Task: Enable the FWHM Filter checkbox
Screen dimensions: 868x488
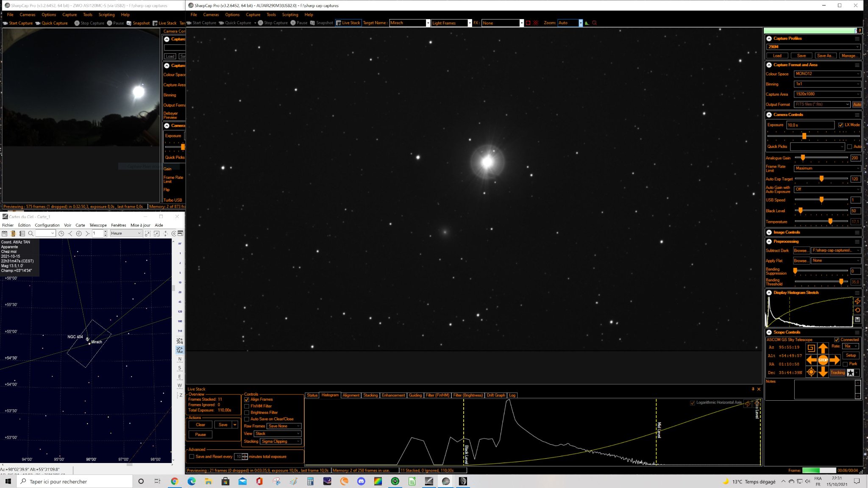Action: tap(247, 406)
